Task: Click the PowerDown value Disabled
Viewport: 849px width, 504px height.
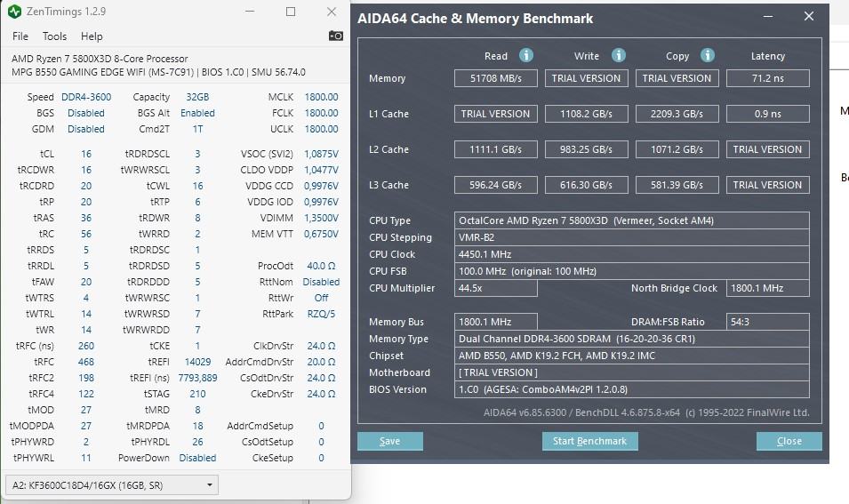Action: click(197, 458)
